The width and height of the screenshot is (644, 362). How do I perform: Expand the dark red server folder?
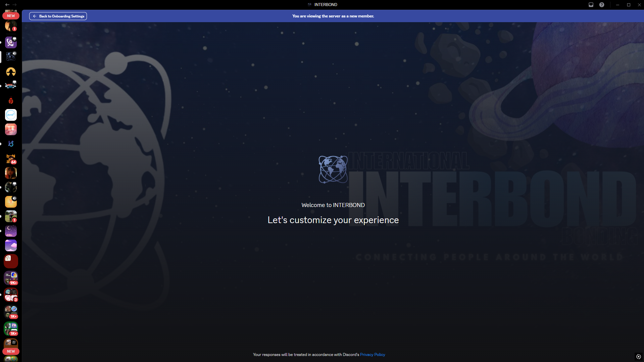coord(11,261)
